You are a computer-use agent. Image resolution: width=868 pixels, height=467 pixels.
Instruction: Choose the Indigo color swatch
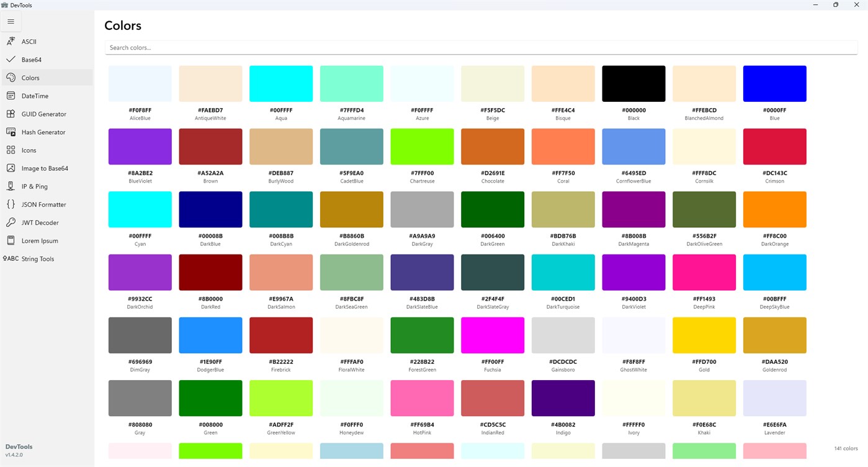(563, 398)
